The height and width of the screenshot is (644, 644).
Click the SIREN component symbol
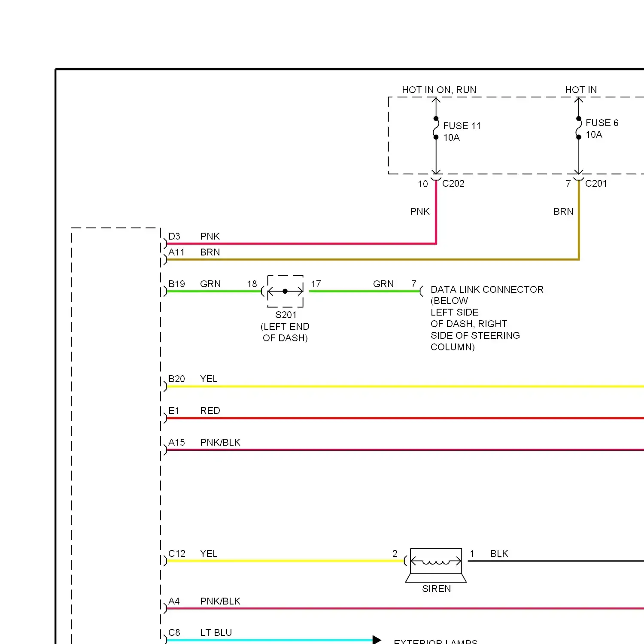(436, 565)
